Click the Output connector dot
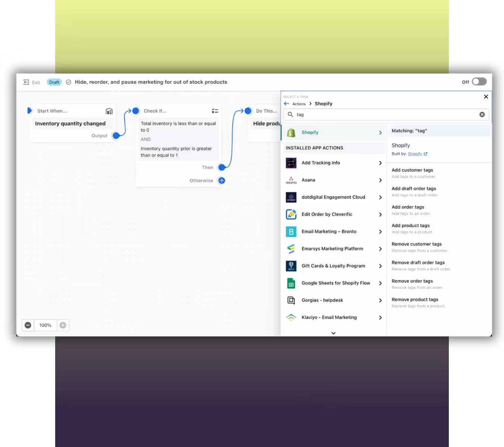The image size is (504, 447). click(x=116, y=136)
